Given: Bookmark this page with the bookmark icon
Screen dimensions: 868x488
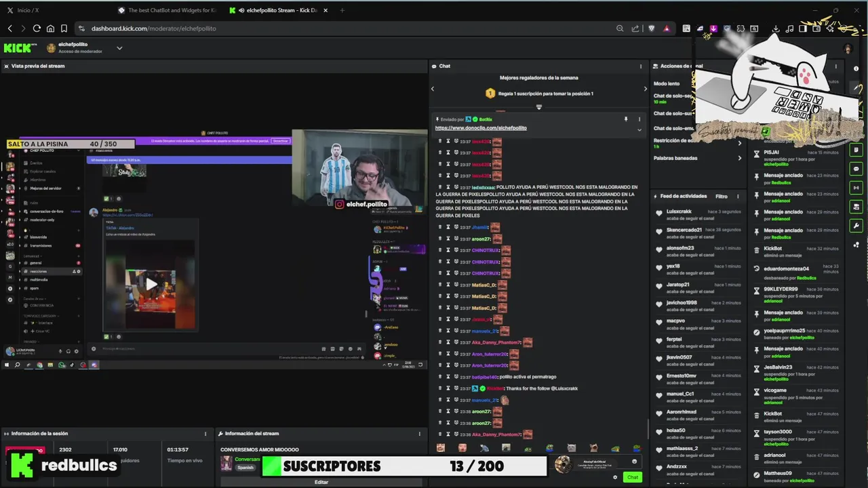Looking at the screenshot, I should point(64,28).
